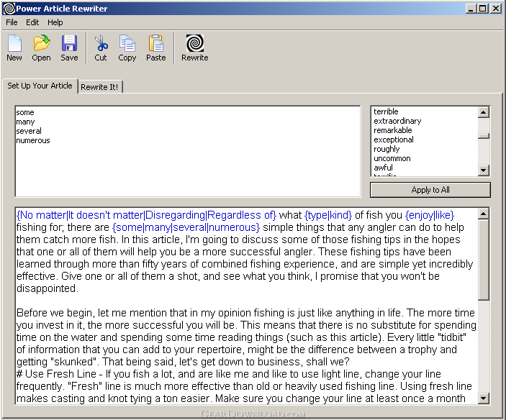Click the word 'numerous' in the variations box
The width and height of the screenshot is (506, 420).
pyautogui.click(x=33, y=140)
